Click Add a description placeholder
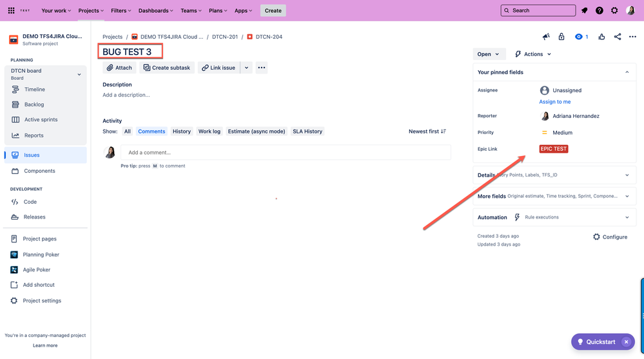Viewport: 644px width, 359px height. coord(126,95)
